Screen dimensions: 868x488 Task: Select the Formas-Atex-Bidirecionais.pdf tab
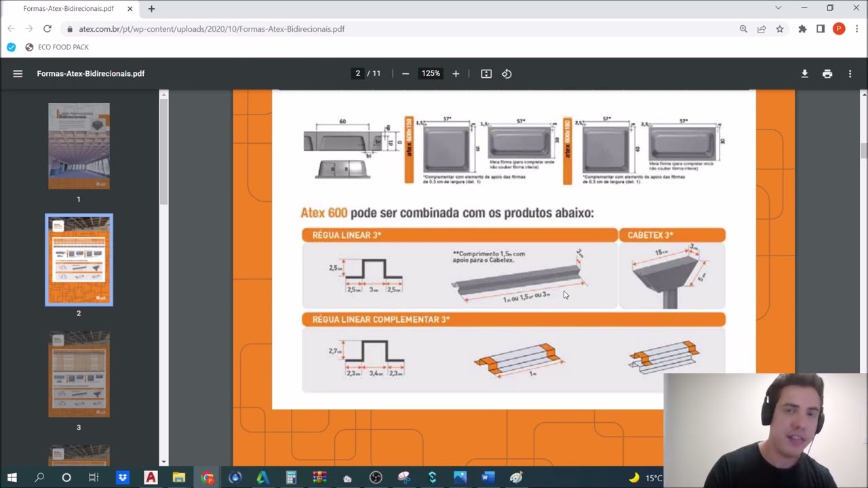point(68,9)
